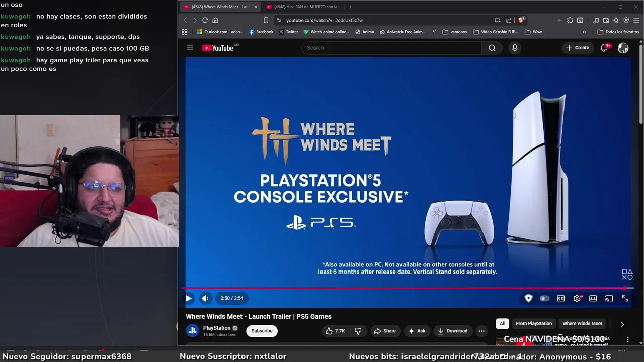Expand the Wow bookmark folder
The width and height of the screenshot is (644, 362).
(533, 32)
